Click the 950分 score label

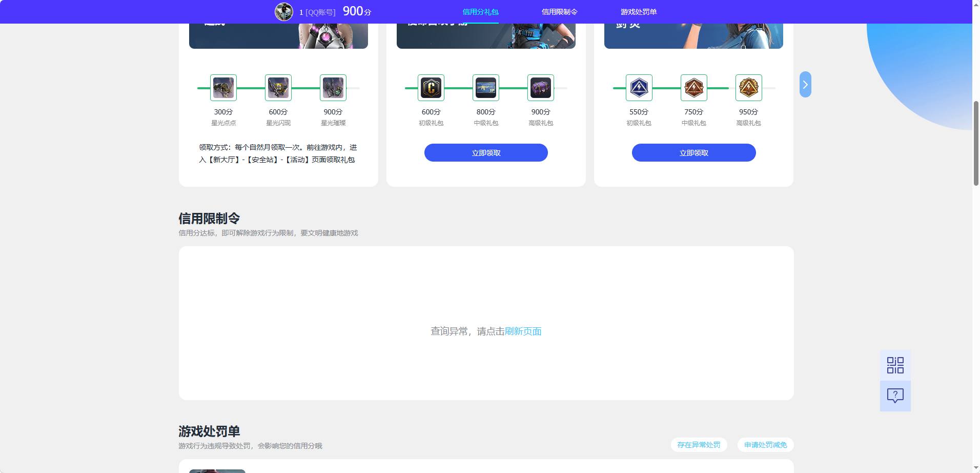pyautogui.click(x=748, y=112)
